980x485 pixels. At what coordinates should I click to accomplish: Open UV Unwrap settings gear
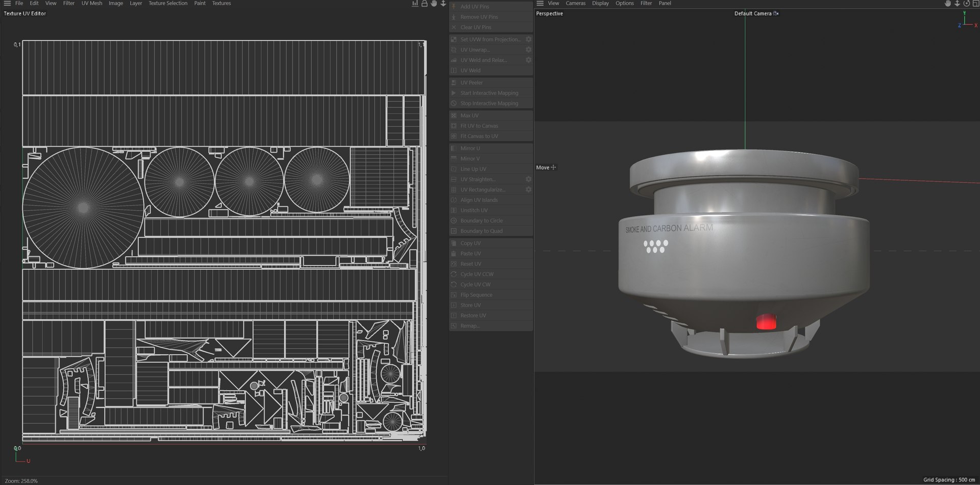528,49
